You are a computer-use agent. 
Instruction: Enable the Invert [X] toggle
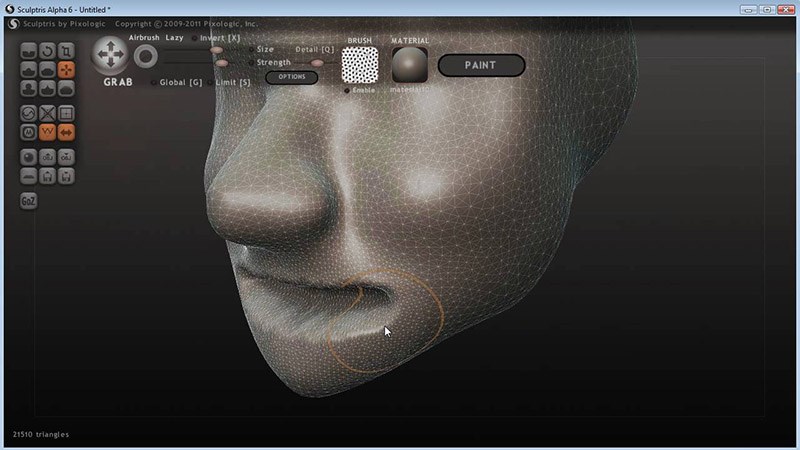pos(194,38)
